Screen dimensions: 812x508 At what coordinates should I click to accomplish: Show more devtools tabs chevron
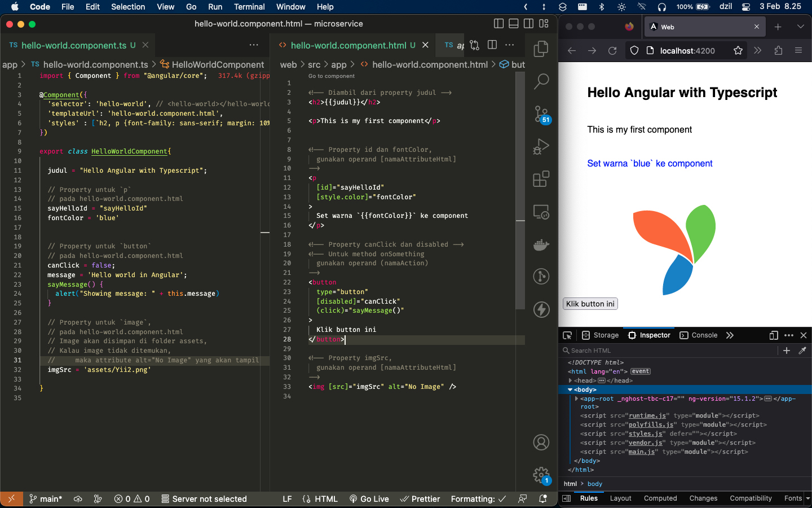pos(730,335)
